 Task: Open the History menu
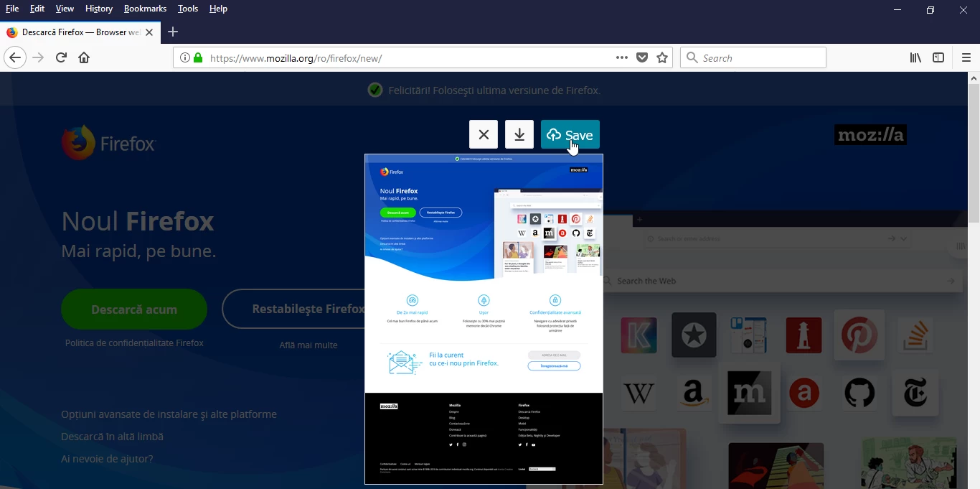(x=98, y=9)
